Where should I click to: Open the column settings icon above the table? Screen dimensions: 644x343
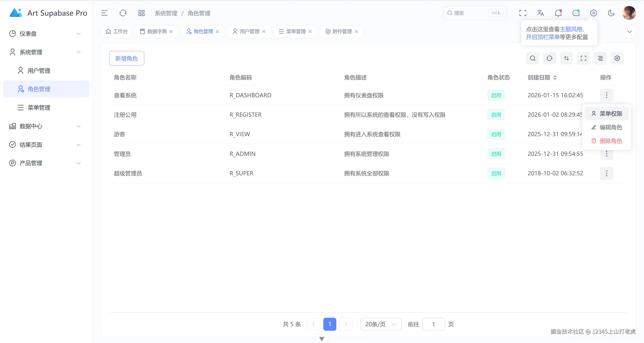tap(617, 58)
